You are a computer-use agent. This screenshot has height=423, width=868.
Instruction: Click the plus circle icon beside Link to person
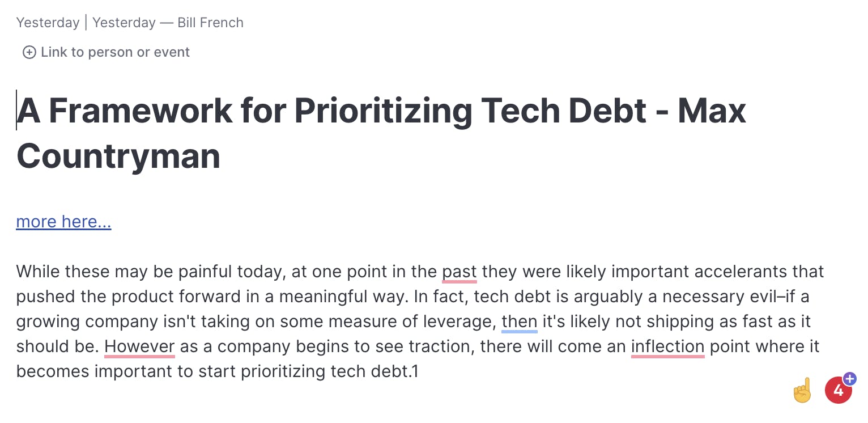click(x=29, y=53)
